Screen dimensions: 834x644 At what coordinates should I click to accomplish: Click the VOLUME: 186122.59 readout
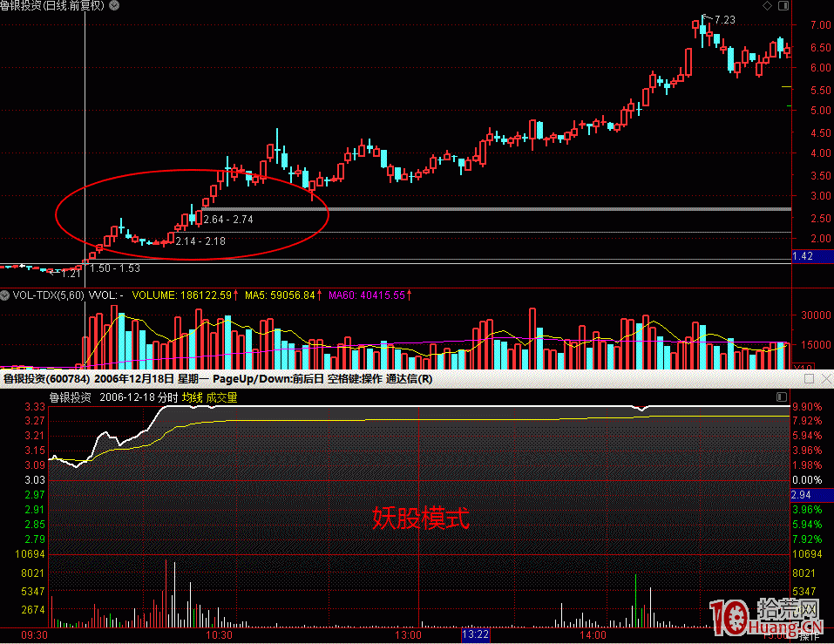click(181, 295)
